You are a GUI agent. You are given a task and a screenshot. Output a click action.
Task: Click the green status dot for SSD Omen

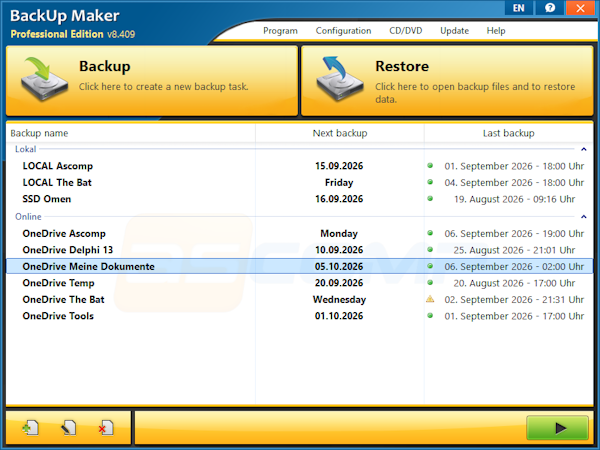[430, 199]
